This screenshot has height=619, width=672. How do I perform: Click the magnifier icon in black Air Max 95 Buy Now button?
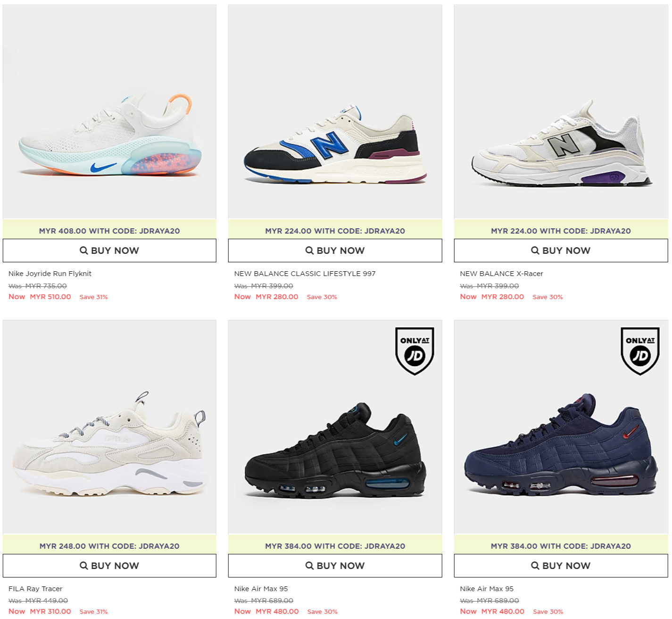coord(309,565)
